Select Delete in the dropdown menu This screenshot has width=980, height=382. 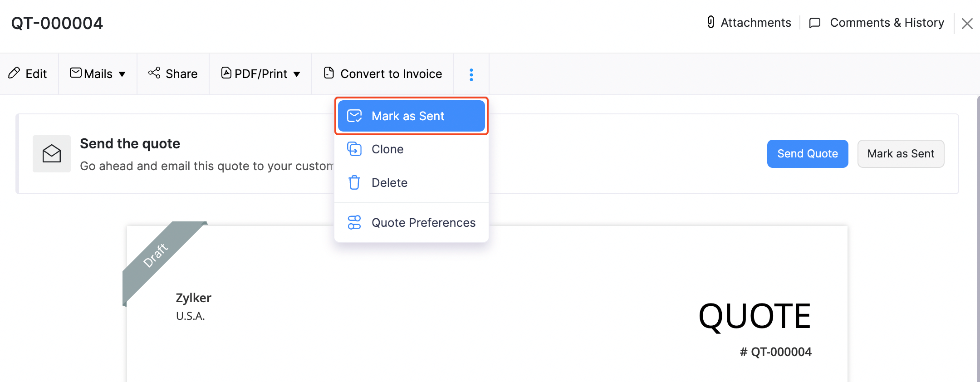(389, 183)
